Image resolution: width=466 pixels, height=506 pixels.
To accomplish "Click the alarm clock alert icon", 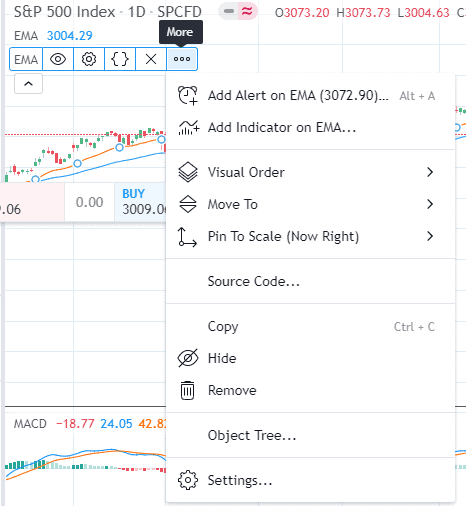I will (x=188, y=96).
